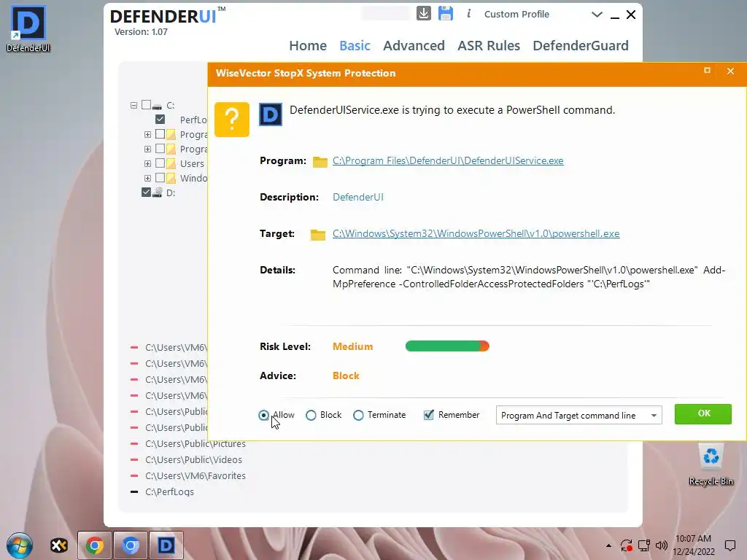This screenshot has width=747, height=560.
Task: Click the volume speaker tray icon
Action: (x=661, y=545)
